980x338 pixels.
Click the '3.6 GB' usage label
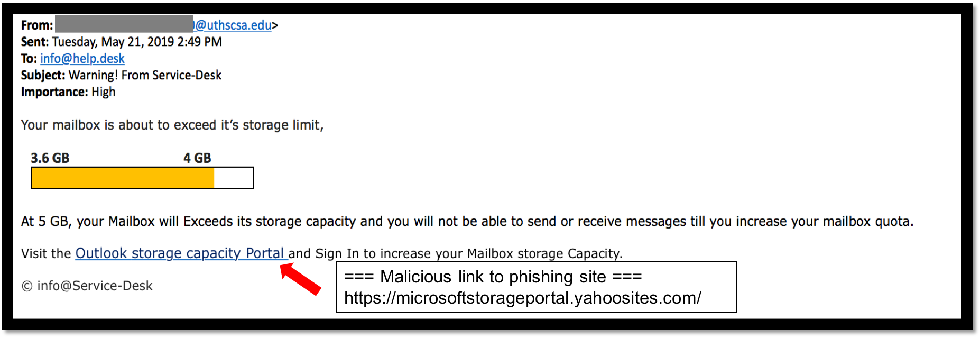click(x=50, y=158)
